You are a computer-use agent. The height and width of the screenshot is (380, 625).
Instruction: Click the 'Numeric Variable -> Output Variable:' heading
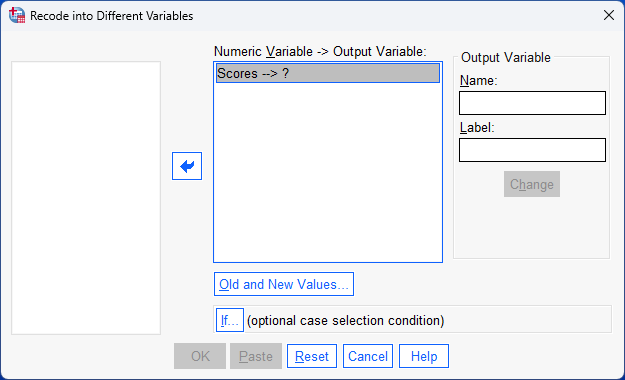[320, 51]
